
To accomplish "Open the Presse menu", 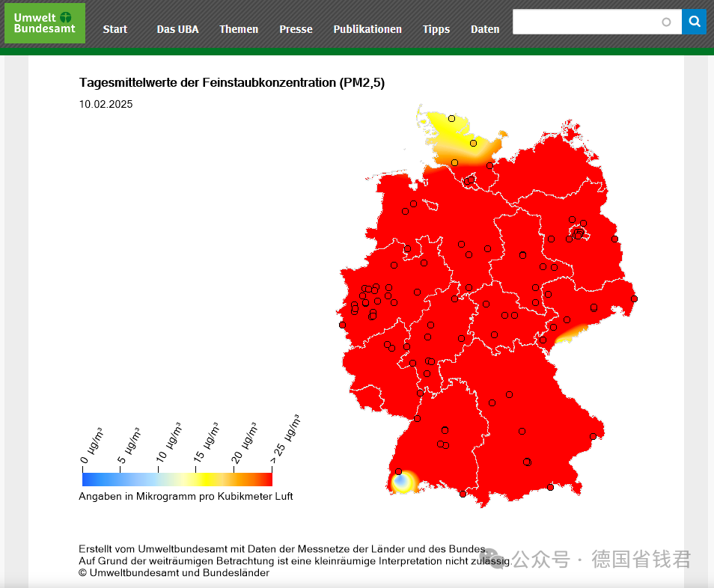I will pos(296,29).
